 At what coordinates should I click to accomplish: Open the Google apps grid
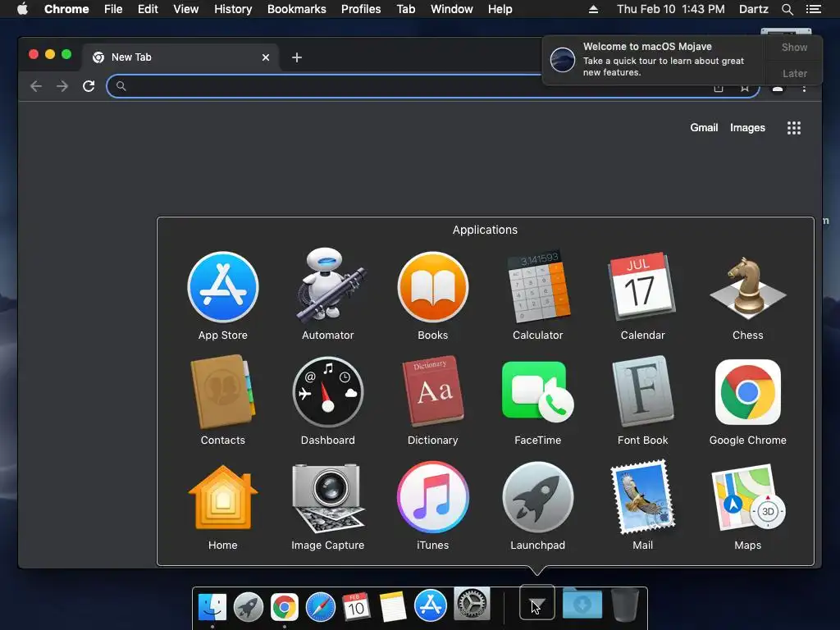[x=794, y=127]
